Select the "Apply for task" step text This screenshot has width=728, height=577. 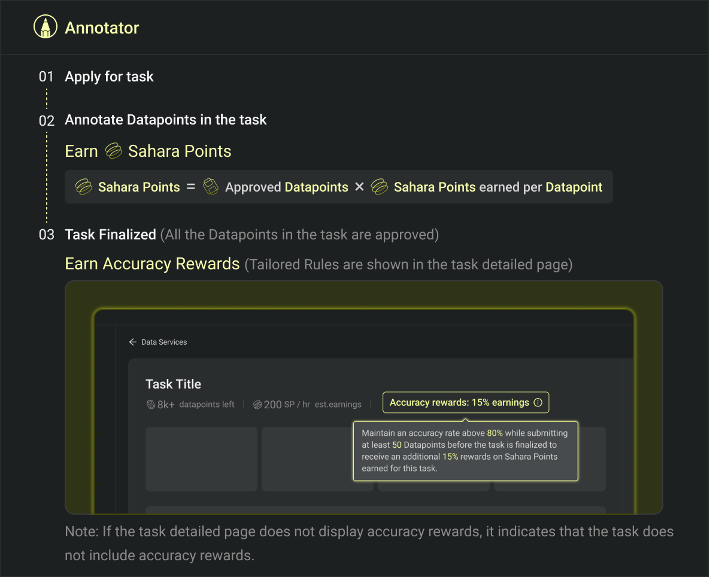point(109,77)
